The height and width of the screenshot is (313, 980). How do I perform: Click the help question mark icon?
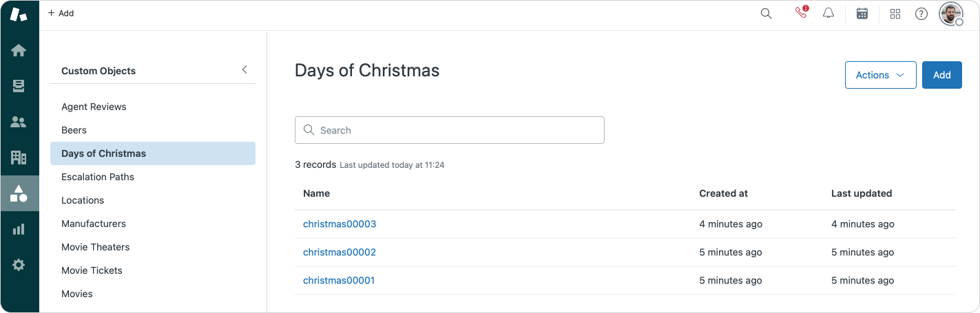921,14
